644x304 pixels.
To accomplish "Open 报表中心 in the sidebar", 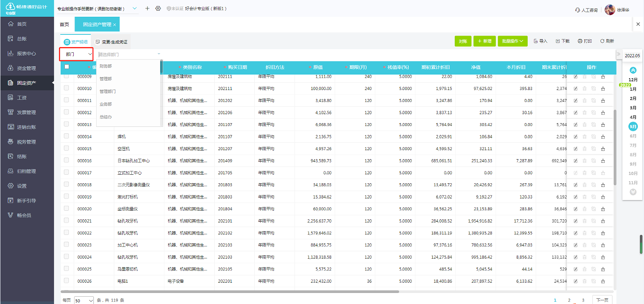I will pyautogui.click(x=27, y=54).
